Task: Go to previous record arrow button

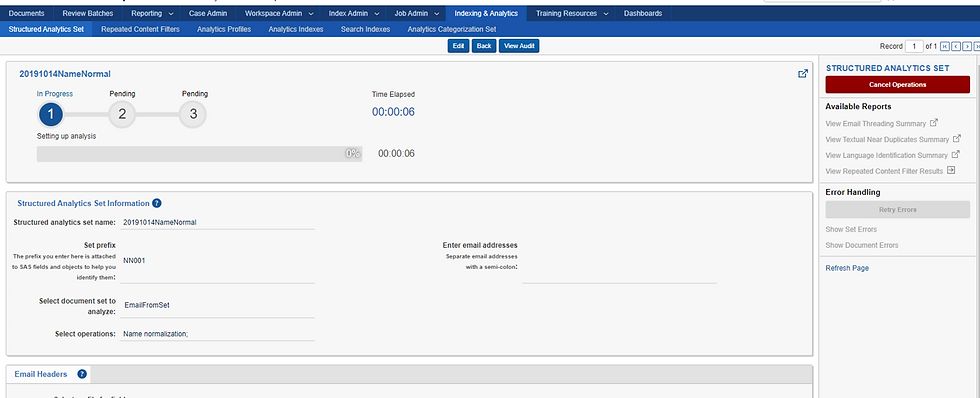Action: (x=956, y=46)
